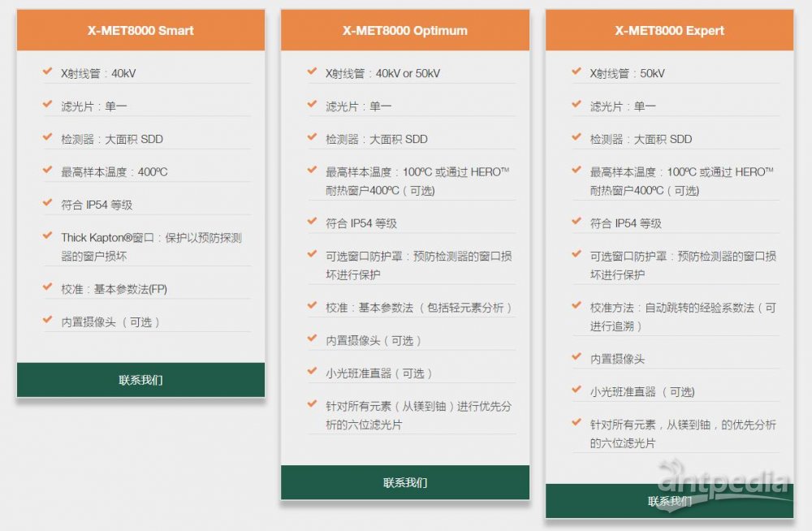Viewport: 812px width, 531px height.
Task: Click text '符合 IP54 等级' in Optimum card
Action: pos(361,224)
